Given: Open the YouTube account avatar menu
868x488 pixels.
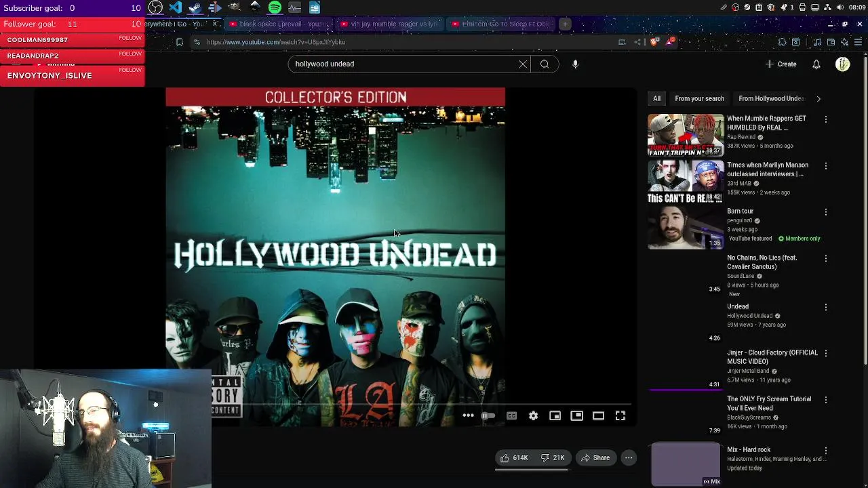Looking at the screenshot, I should click(x=843, y=64).
